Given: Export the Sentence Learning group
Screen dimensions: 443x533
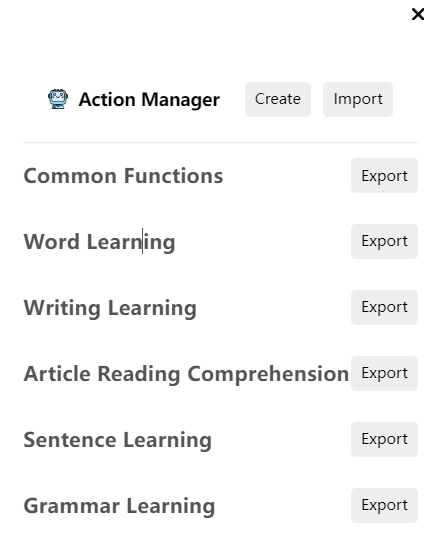Looking at the screenshot, I should pyautogui.click(x=384, y=439).
